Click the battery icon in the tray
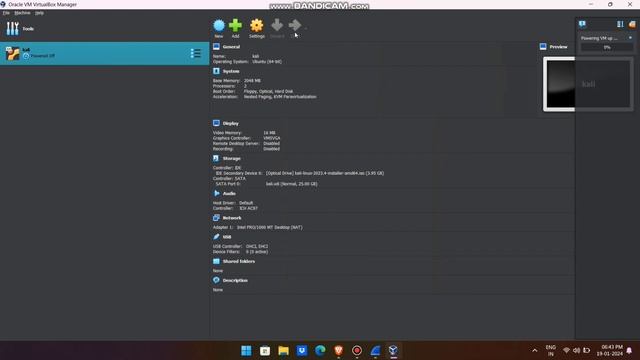 tap(587, 351)
